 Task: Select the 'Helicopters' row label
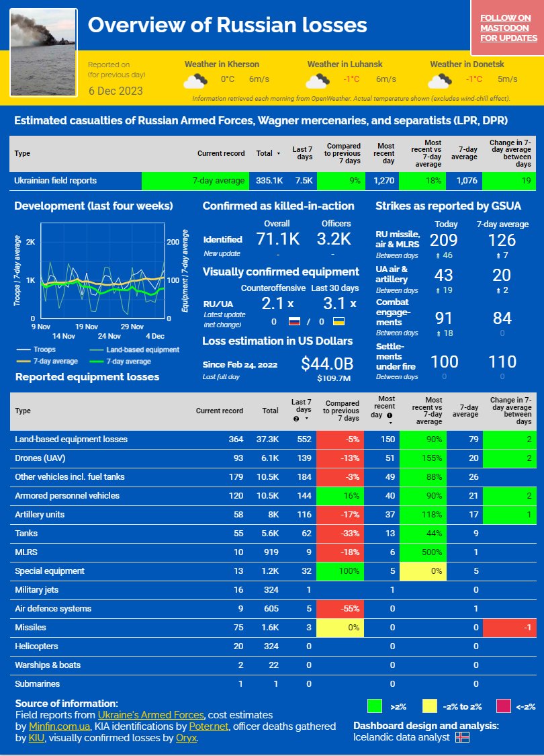pos(36,646)
